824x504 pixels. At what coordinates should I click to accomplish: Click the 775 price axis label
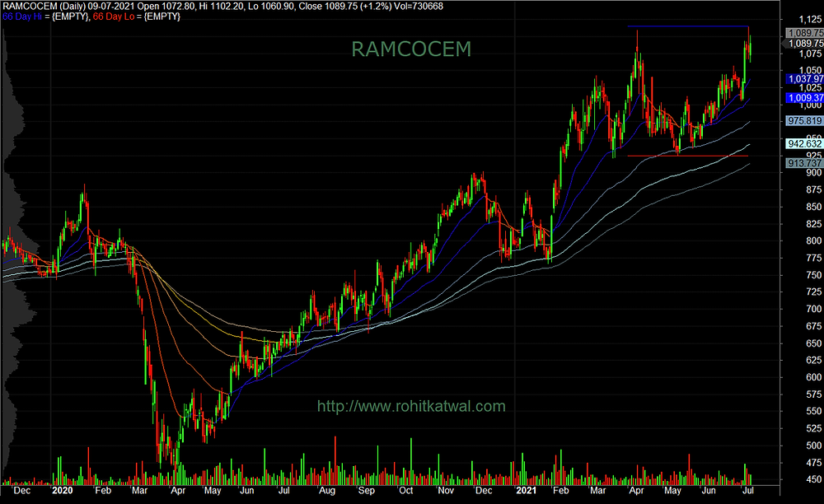tap(813, 258)
